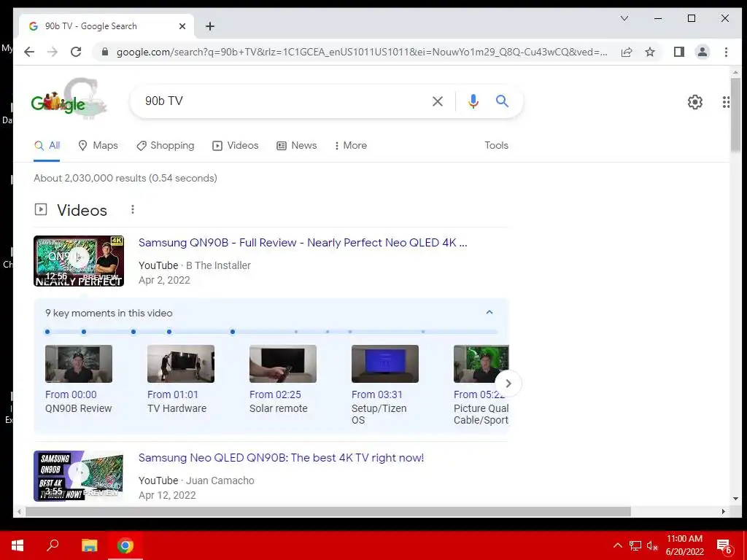Unmute the volume tray icon
The image size is (747, 560).
(652, 545)
